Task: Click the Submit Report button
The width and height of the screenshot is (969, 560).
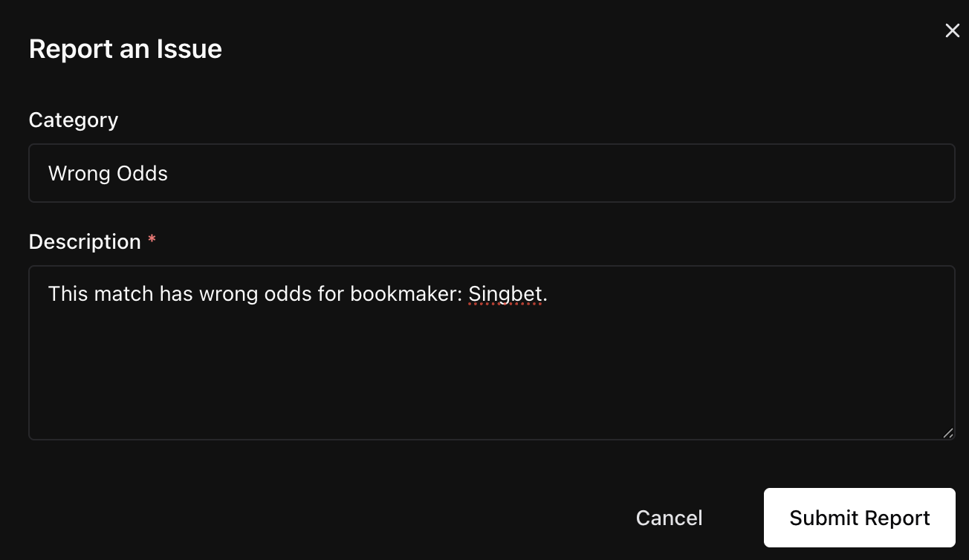Action: (x=859, y=518)
